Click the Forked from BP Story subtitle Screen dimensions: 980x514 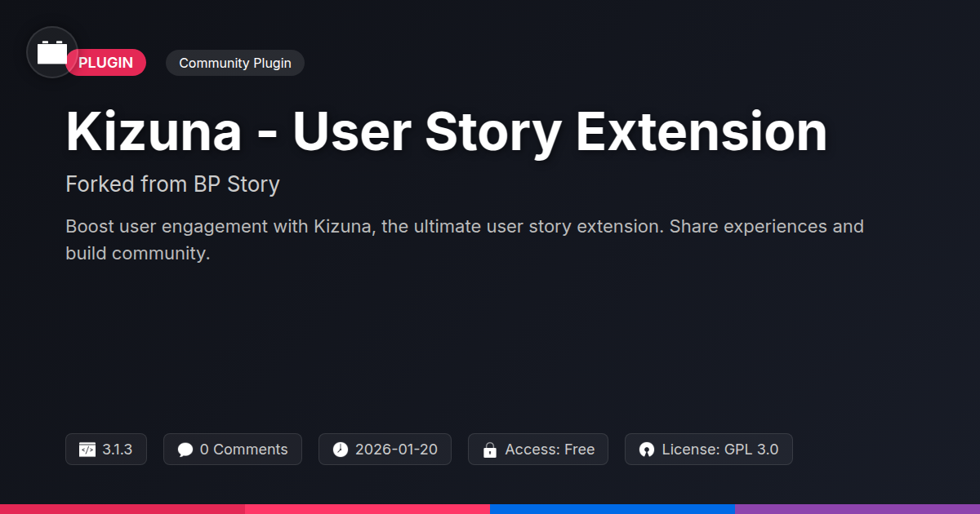pyautogui.click(x=172, y=184)
